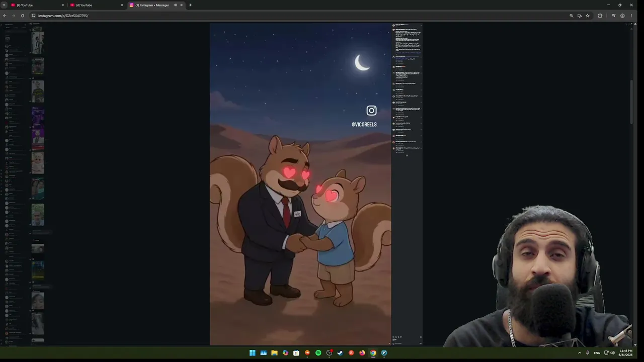This screenshot has height=362, width=644.
Task: Click the microphone icon in system tray
Action: 588,353
